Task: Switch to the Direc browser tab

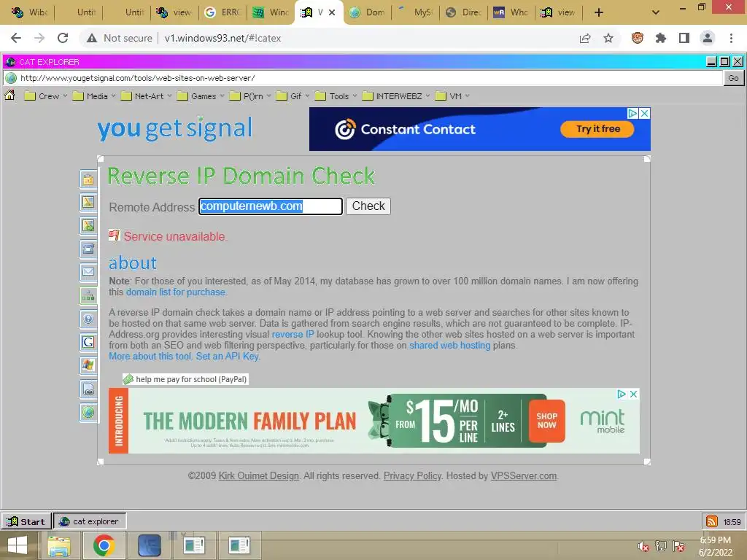Action: click(463, 12)
